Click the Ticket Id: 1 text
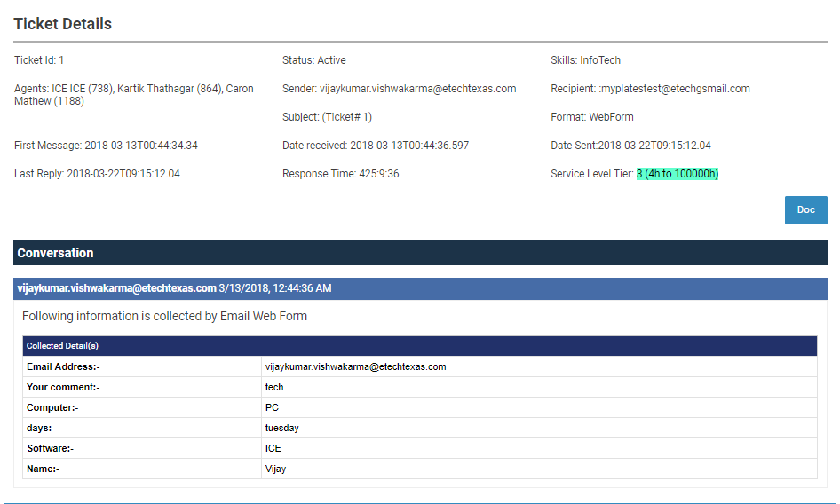This screenshot has width=840, height=504. coord(39,60)
